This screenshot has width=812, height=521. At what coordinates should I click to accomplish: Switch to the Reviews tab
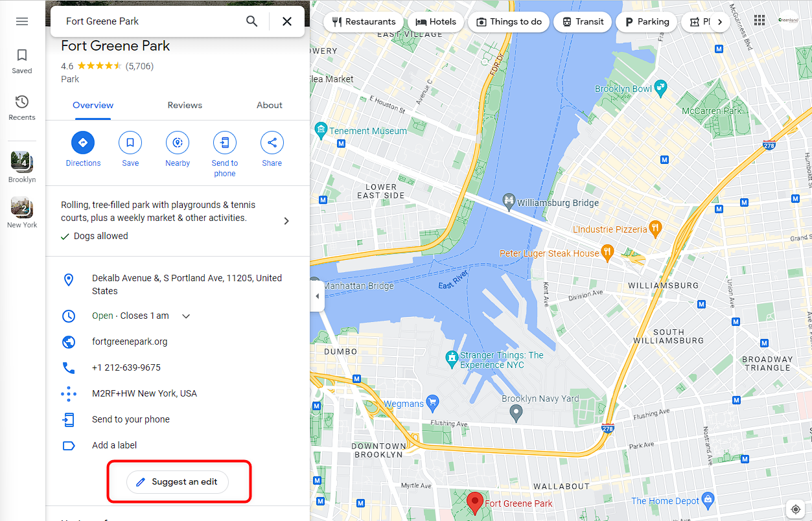(x=185, y=105)
